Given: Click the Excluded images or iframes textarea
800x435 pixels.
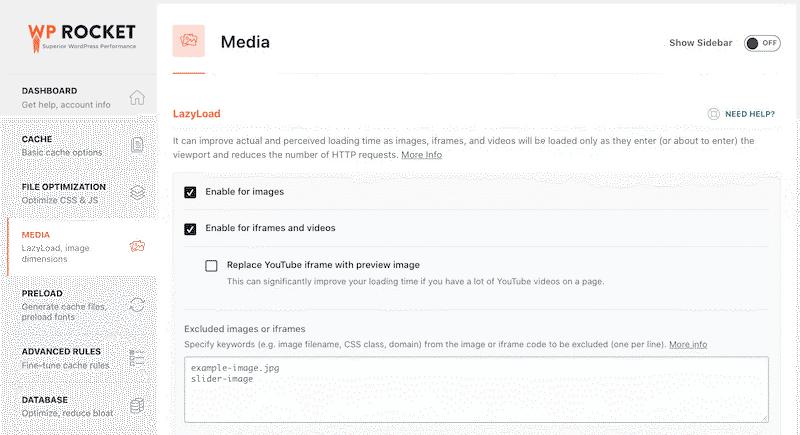Looking at the screenshot, I should (x=476, y=389).
